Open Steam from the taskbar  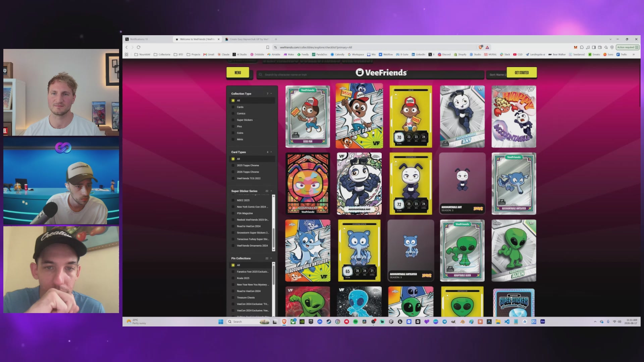pyautogui.click(x=329, y=322)
